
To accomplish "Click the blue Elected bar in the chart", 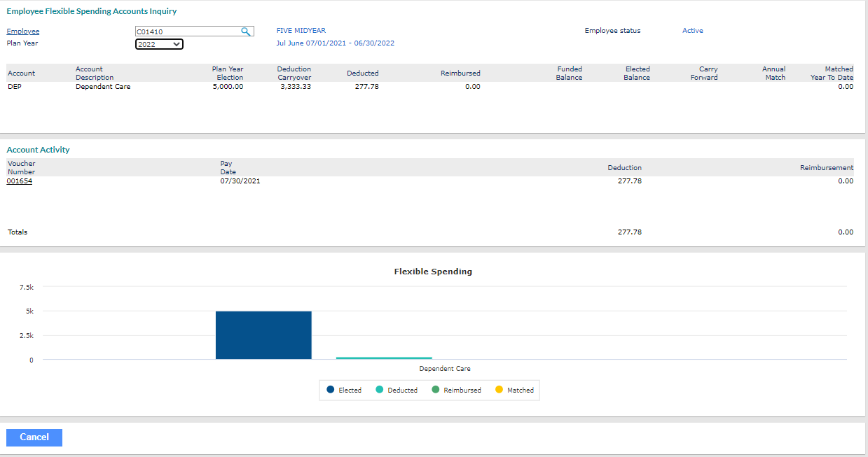I will (263, 335).
